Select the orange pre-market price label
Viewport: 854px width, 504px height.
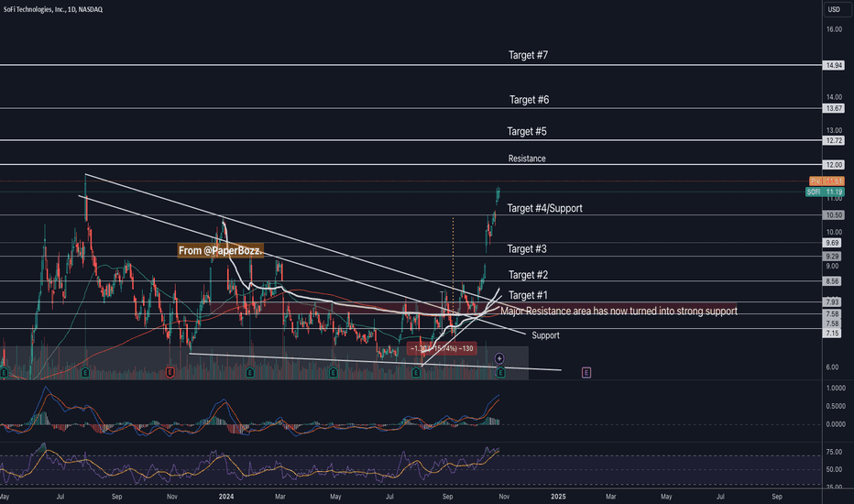pos(827,181)
